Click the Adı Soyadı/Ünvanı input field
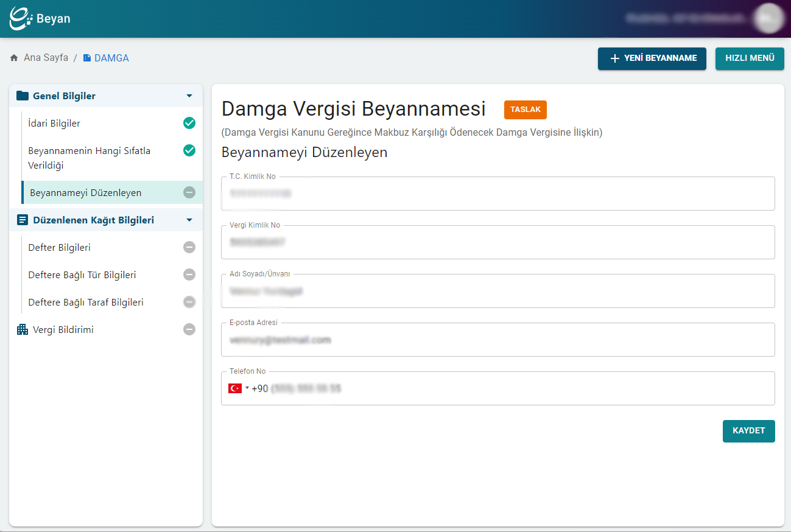This screenshot has height=532, width=791. (498, 291)
